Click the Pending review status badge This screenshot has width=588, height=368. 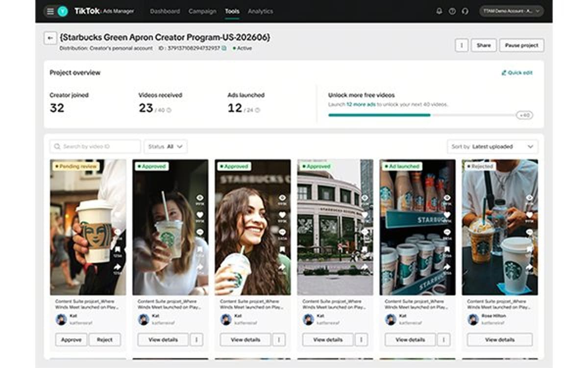75,166
